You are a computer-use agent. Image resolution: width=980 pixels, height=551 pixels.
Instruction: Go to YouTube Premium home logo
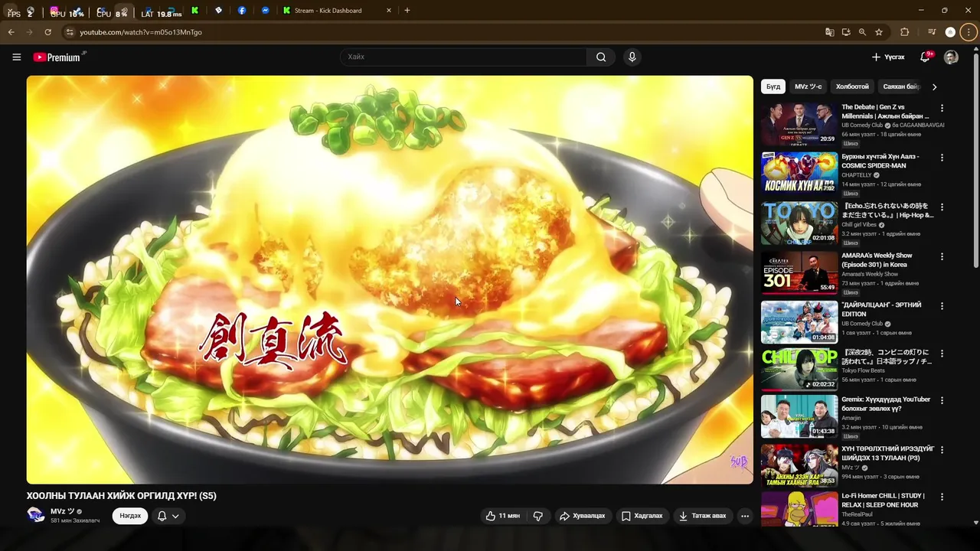[x=58, y=57]
